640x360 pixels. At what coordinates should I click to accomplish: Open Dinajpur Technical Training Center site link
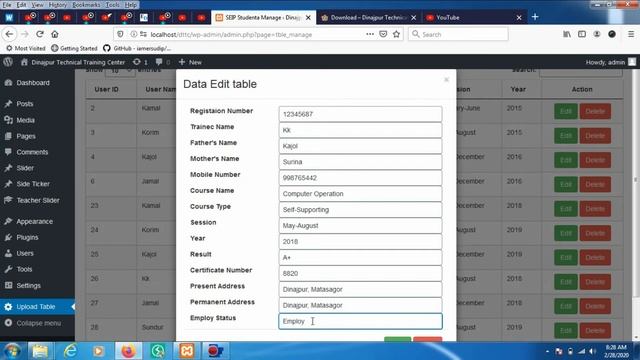click(x=73, y=62)
